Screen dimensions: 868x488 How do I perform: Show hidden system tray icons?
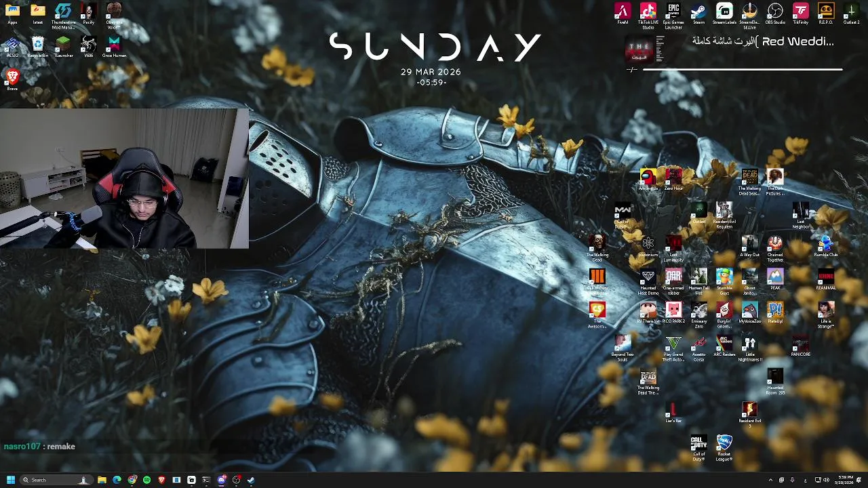click(770, 480)
